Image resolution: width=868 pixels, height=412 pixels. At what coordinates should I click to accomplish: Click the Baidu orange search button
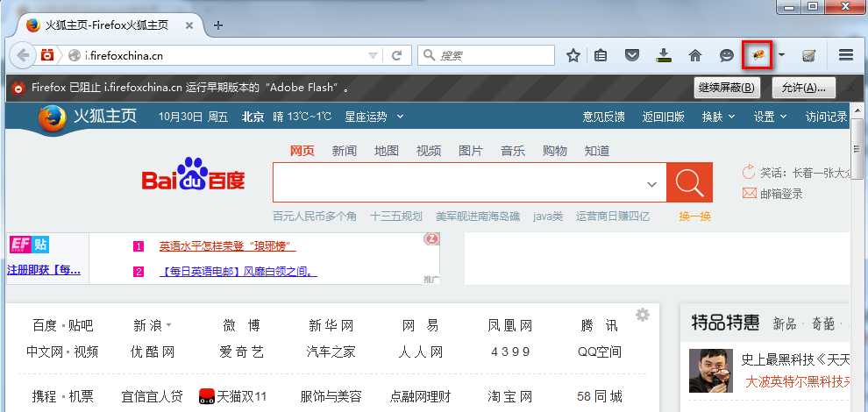coord(689,182)
